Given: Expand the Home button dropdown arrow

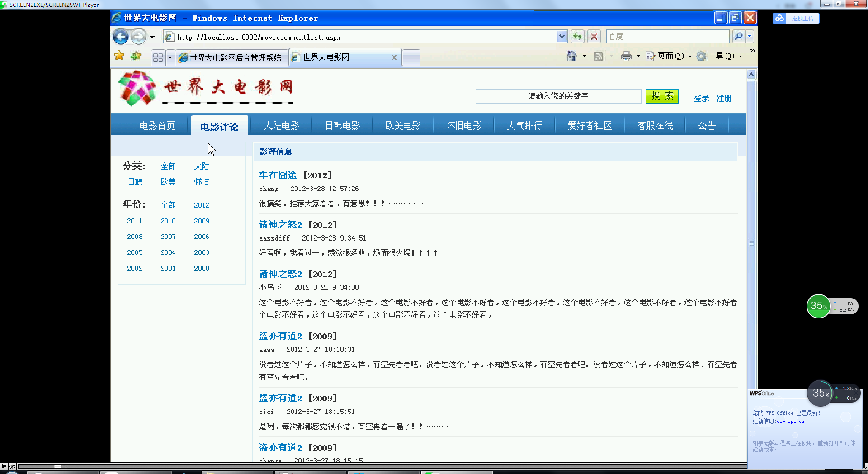Looking at the screenshot, I should click(x=584, y=56).
